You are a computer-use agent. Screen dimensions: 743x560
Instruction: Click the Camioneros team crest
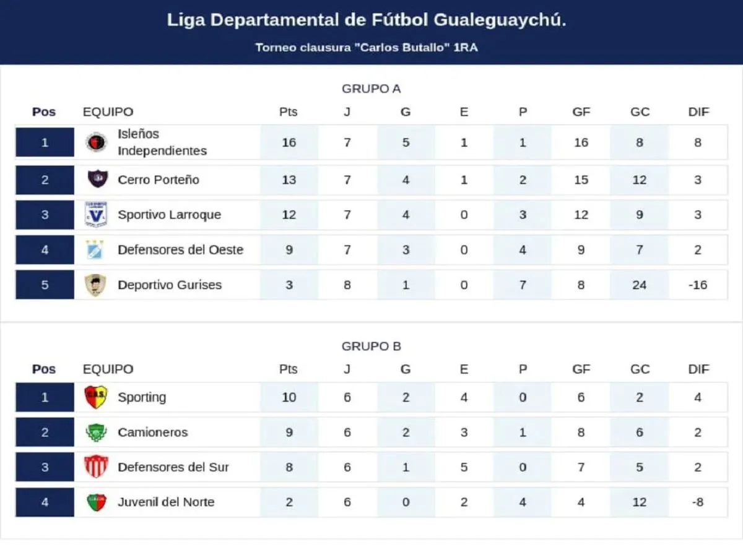96,433
